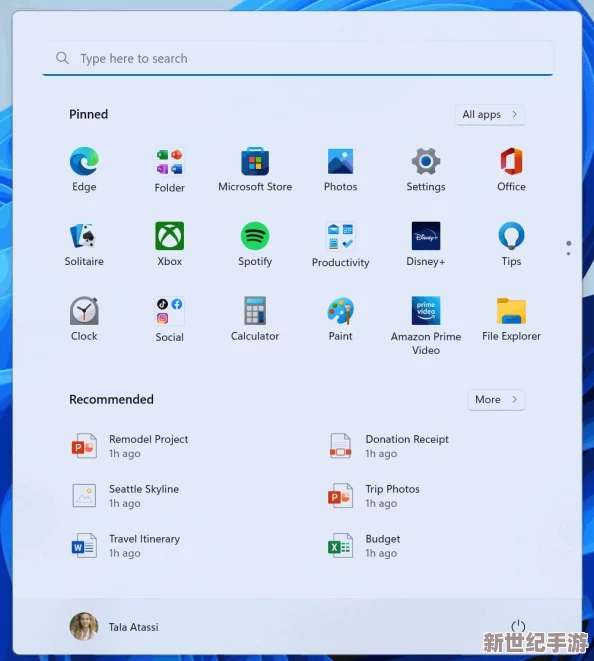Click the Type here to search box

[x=297, y=59]
